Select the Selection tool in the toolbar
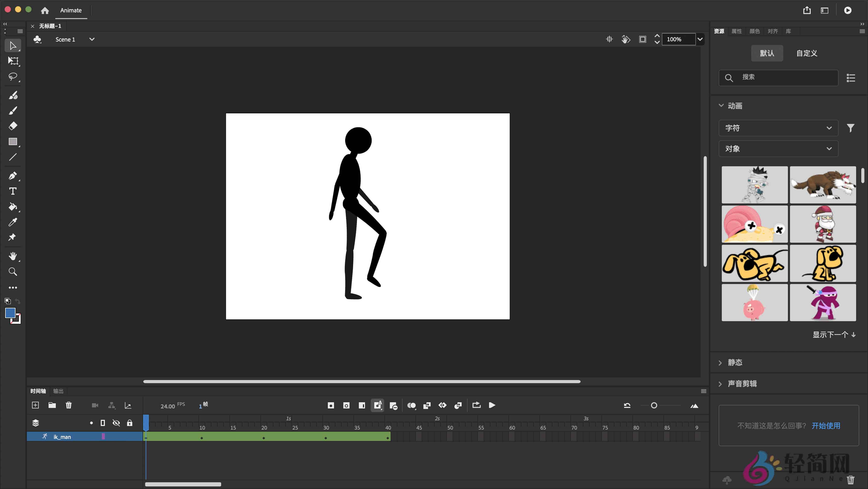The height and width of the screenshot is (489, 868). pyautogui.click(x=13, y=45)
